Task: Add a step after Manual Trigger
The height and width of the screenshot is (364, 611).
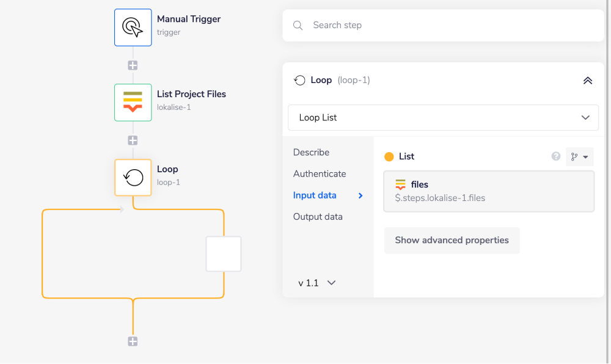Action: pos(133,65)
